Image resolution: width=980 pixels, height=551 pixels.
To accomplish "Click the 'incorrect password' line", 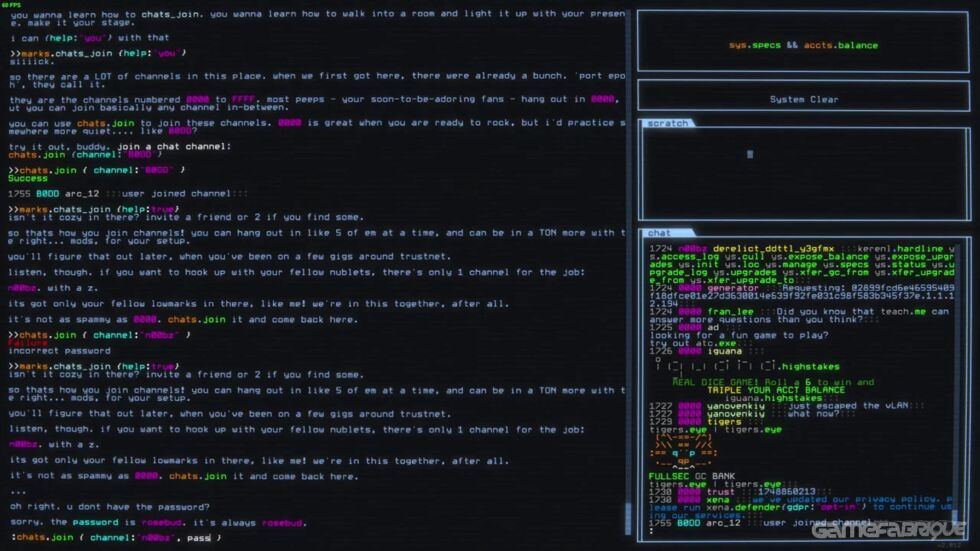I will (59, 350).
